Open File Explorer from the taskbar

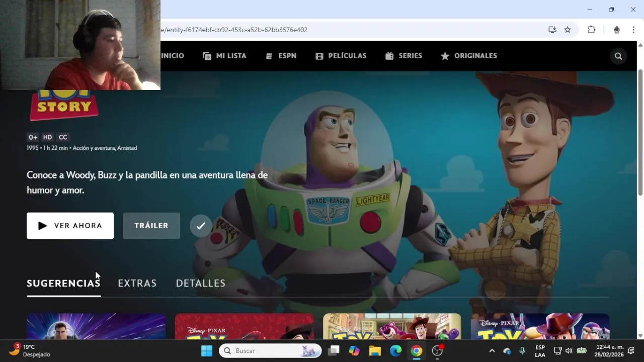click(375, 351)
